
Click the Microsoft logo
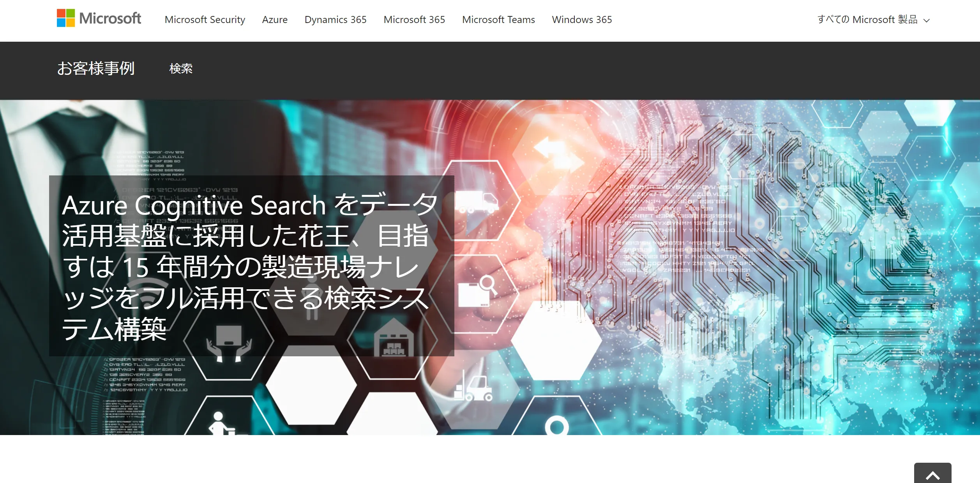pyautogui.click(x=99, y=18)
